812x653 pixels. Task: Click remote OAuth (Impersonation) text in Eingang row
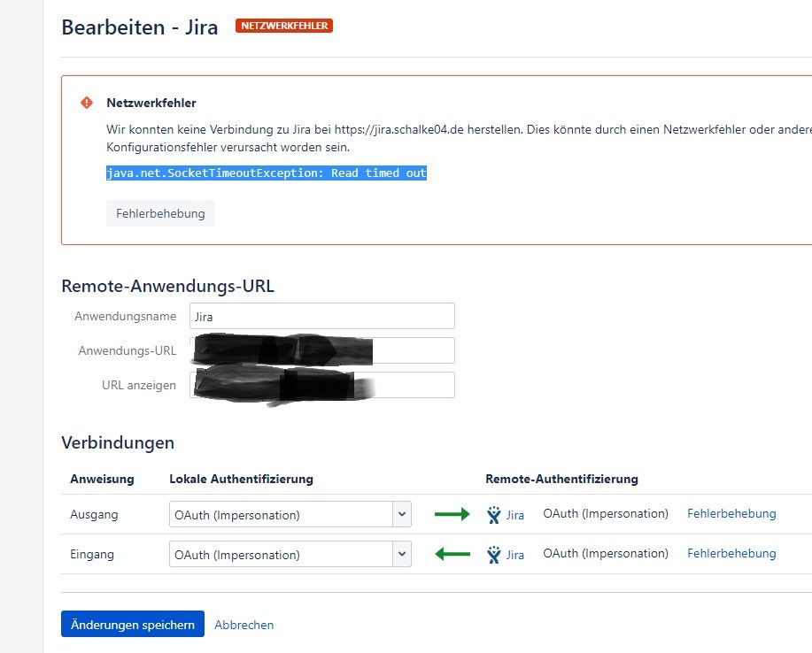(x=606, y=554)
